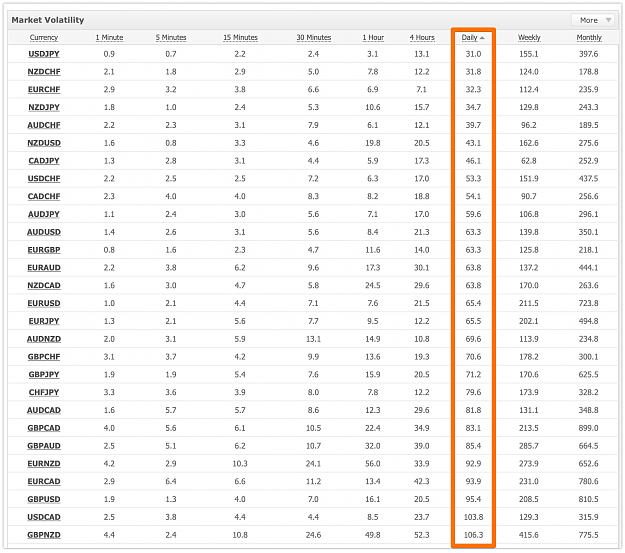
Task: Open the EURCAD currency link
Action: [x=44, y=482]
